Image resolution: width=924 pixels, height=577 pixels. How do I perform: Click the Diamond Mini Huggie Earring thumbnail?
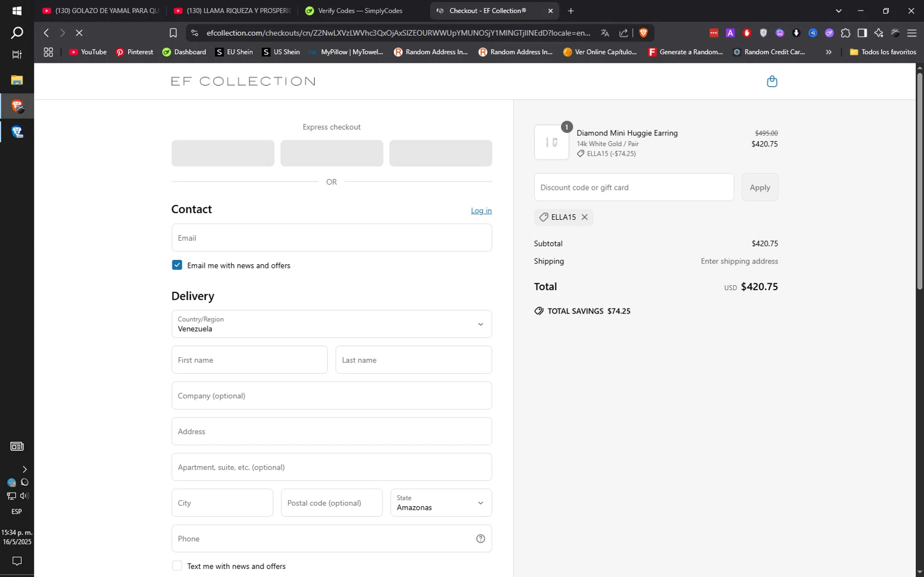pos(551,142)
